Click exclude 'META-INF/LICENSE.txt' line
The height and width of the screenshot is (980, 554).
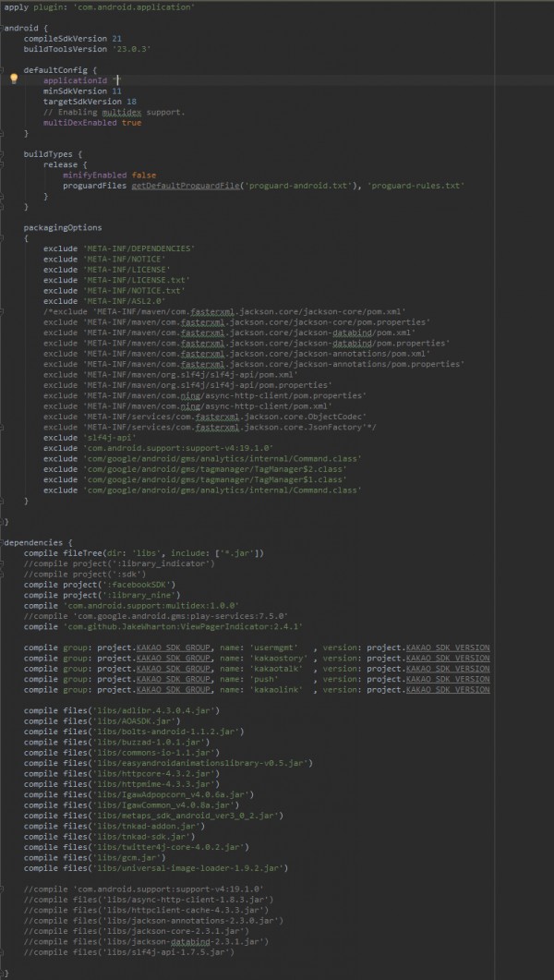pyautogui.click(x=116, y=280)
